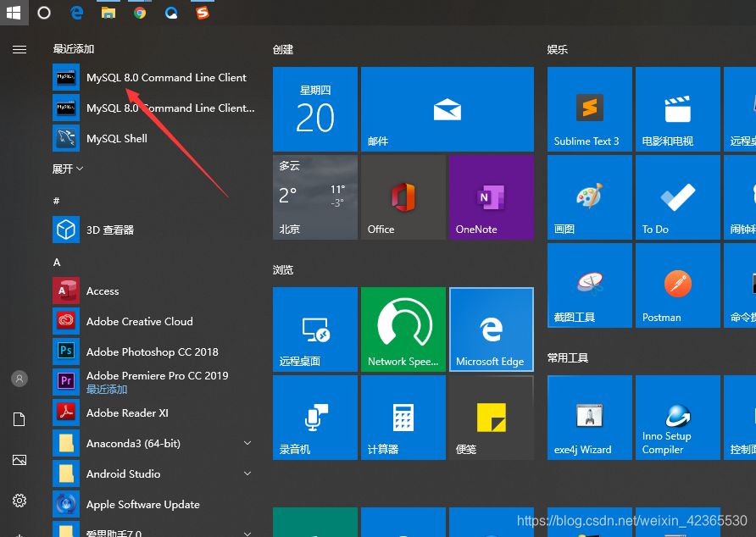Open the calendar tile showing 星期四 20
The image size is (756, 537).
click(x=315, y=109)
